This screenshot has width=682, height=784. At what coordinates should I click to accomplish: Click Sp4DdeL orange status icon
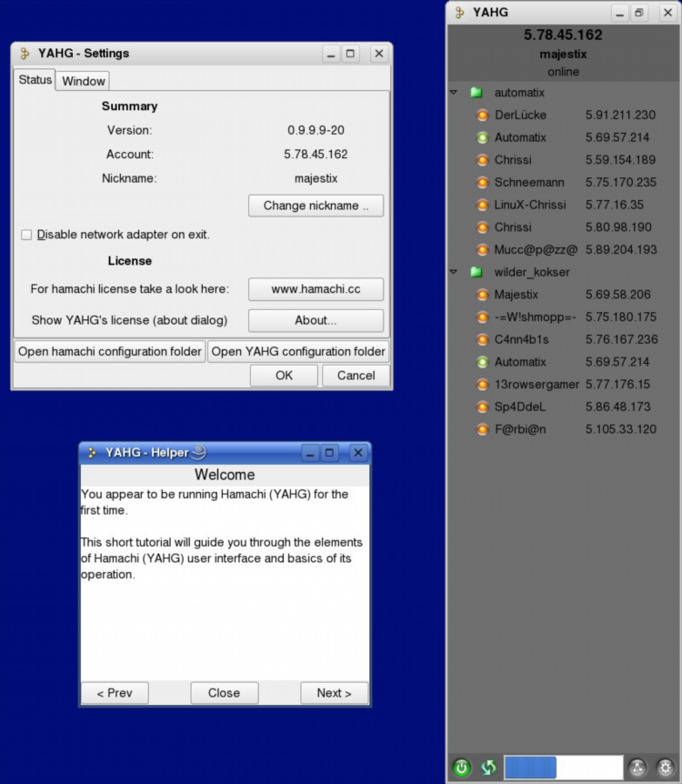(482, 407)
